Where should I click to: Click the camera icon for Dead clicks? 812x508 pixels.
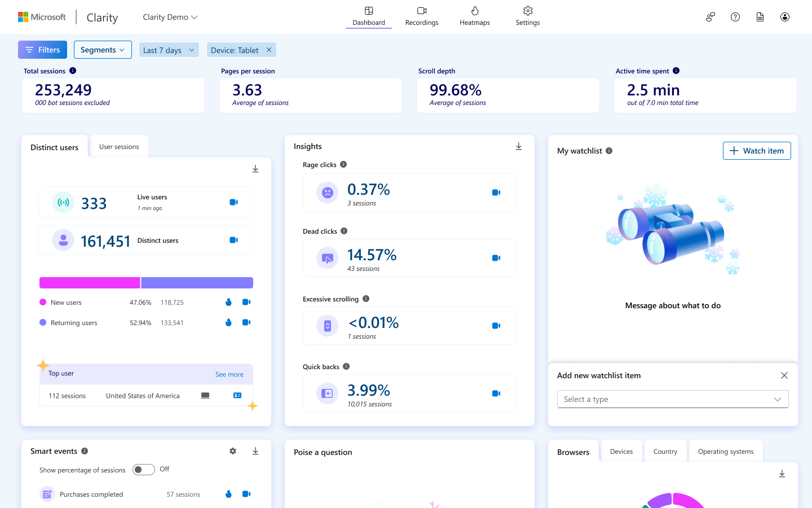(496, 257)
